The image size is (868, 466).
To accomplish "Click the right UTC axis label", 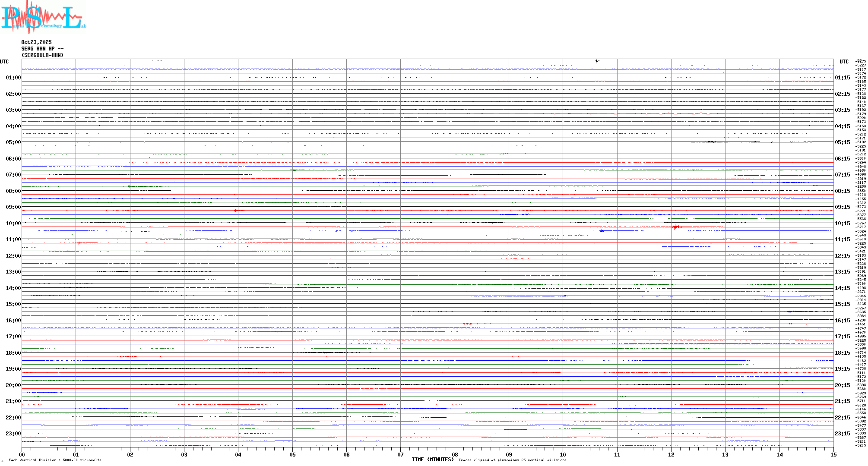I will pyautogui.click(x=844, y=62).
